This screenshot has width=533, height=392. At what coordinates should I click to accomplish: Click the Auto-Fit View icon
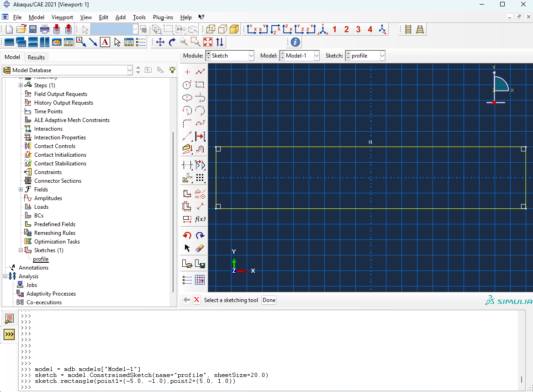pos(208,42)
